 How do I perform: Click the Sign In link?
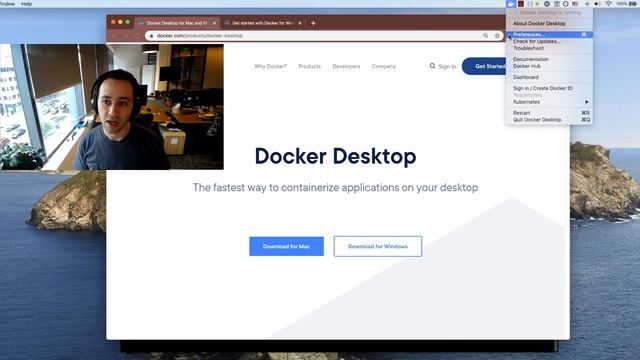pos(447,66)
